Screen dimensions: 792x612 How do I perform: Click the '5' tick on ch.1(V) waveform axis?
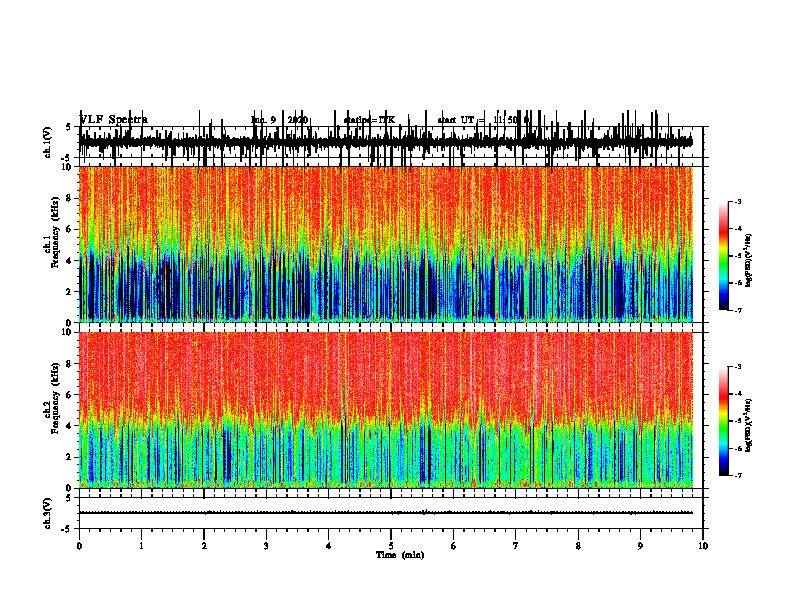(69, 127)
